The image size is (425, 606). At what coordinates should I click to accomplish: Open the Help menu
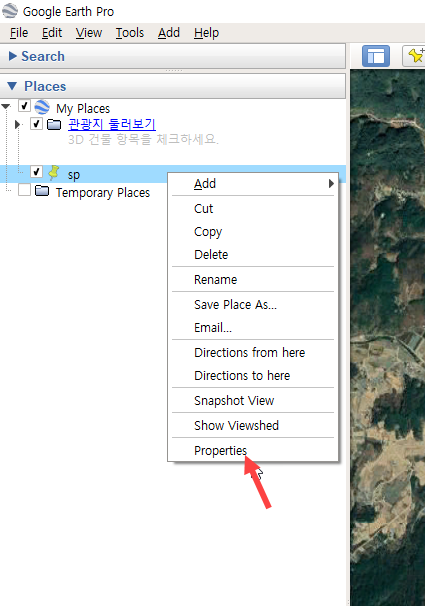coord(206,33)
